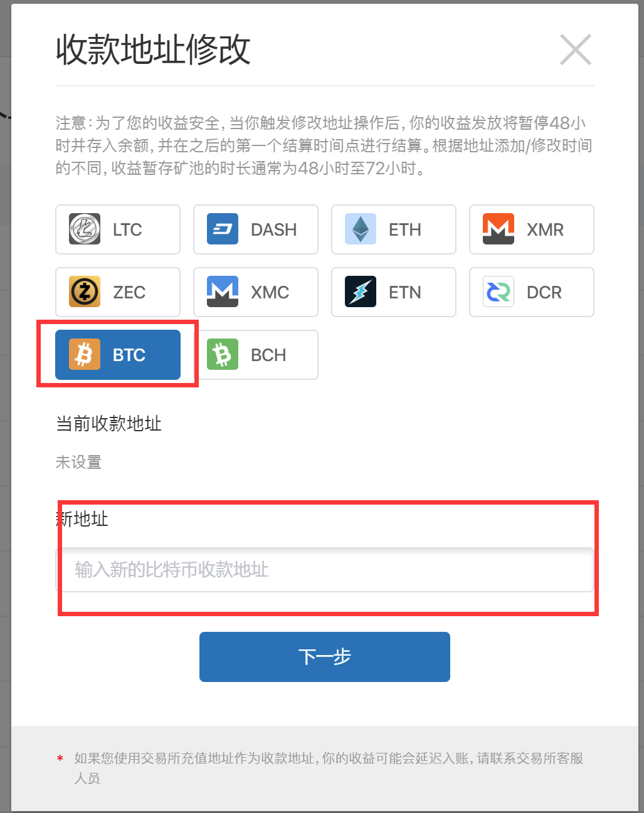Select the Litecoin LTC coin icon
This screenshot has width=644, height=813.
point(85,229)
